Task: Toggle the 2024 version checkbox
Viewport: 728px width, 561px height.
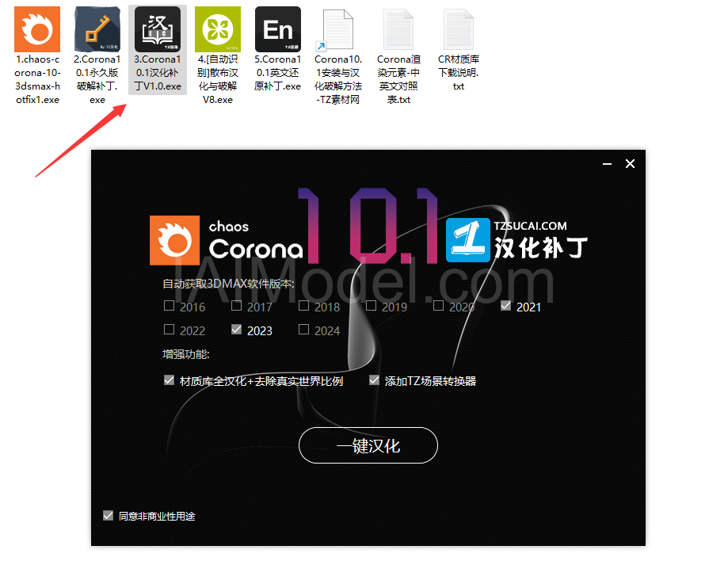Action: click(303, 330)
